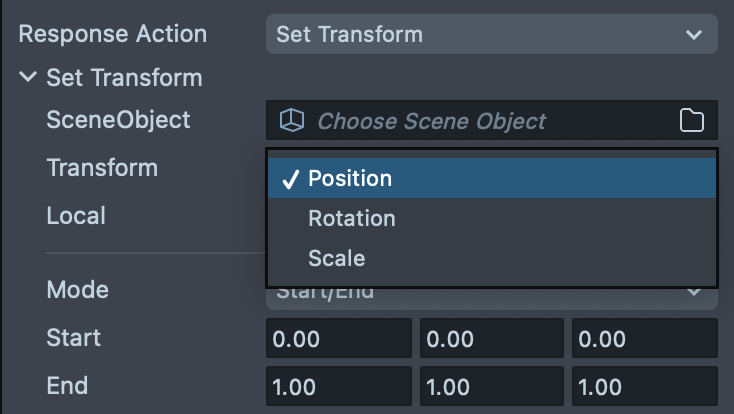The height and width of the screenshot is (414, 734).
Task: Click the Start X value field
Action: (x=338, y=339)
